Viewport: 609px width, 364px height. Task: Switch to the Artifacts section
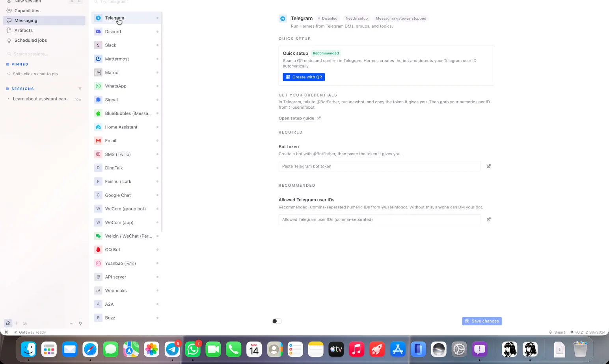click(44, 30)
